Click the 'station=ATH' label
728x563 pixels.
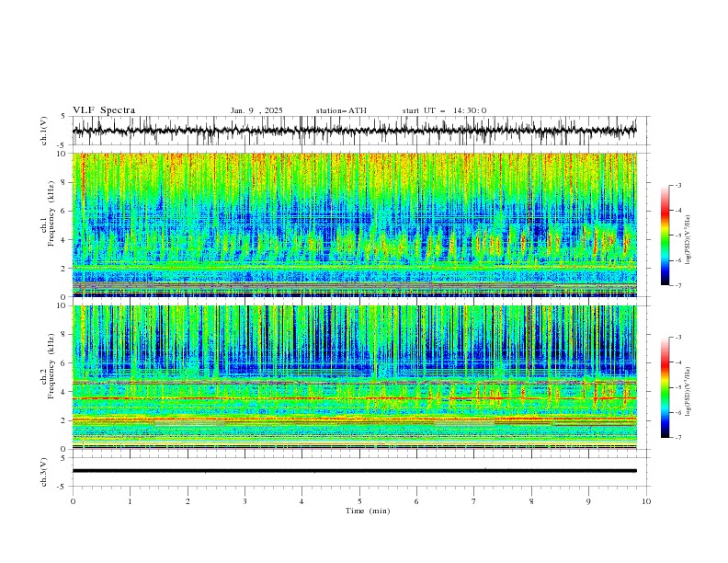(341, 110)
